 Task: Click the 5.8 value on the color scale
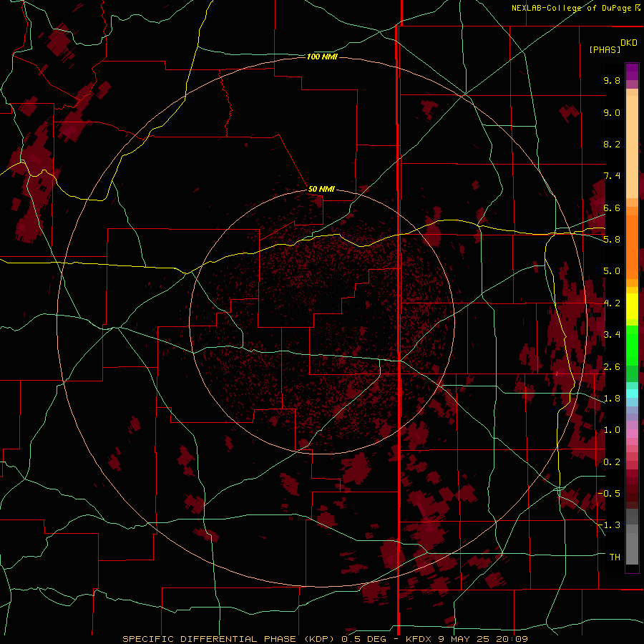click(x=612, y=240)
